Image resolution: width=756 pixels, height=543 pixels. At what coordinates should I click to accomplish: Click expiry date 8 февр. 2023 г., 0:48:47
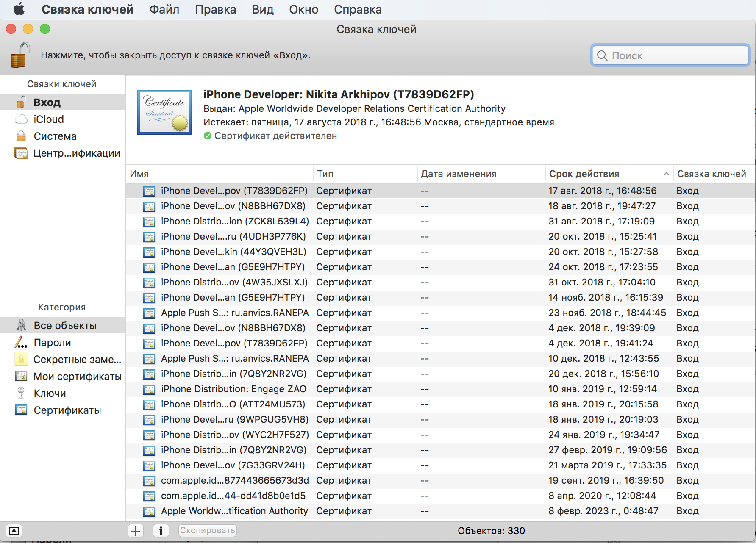click(x=603, y=511)
